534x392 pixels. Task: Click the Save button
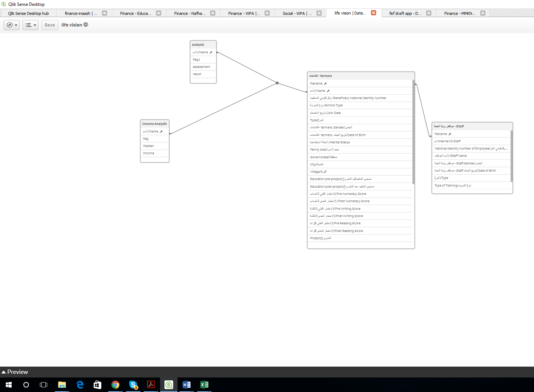tap(50, 25)
